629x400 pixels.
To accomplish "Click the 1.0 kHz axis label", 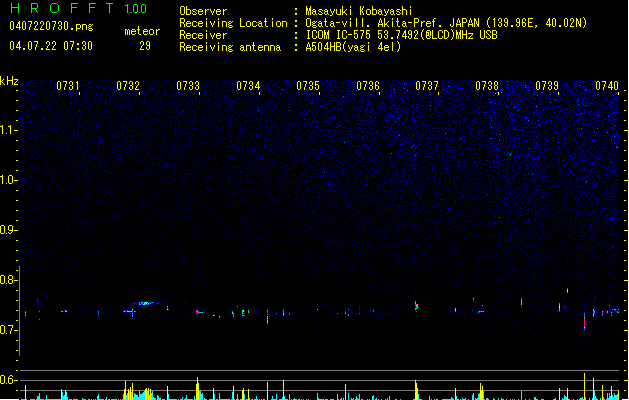I will point(7,180).
